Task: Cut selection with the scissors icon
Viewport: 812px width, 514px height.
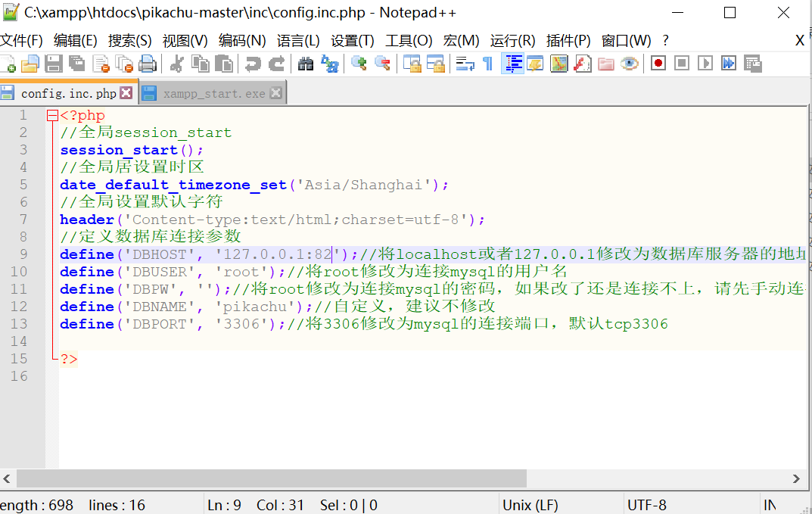Action: 176,64
